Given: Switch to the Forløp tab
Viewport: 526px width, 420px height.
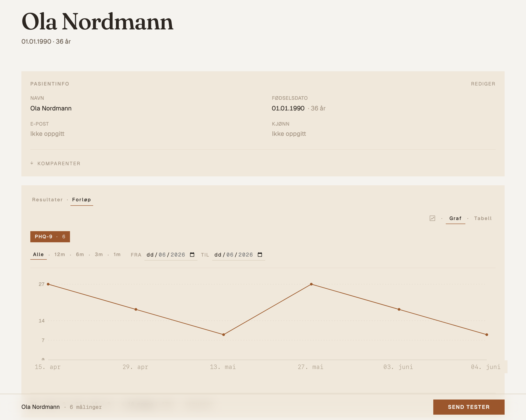Looking at the screenshot, I should pos(82,200).
